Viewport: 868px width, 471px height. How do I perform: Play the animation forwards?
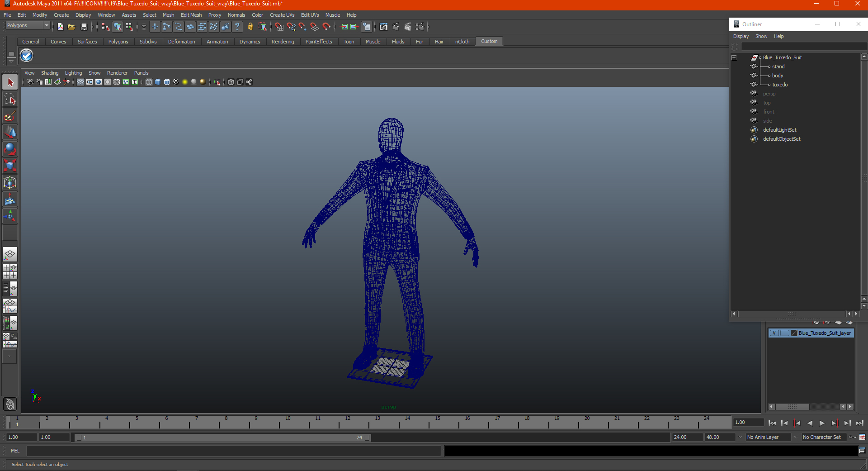click(822, 423)
